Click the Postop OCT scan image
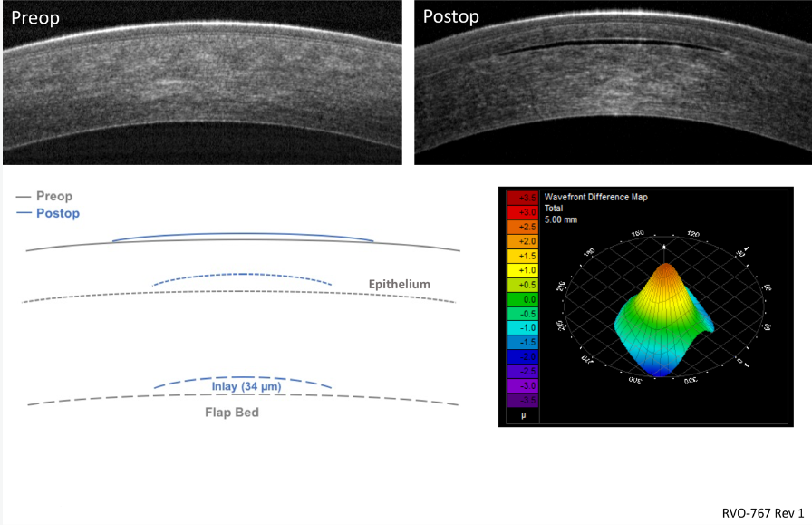812x525 pixels. tap(613, 82)
